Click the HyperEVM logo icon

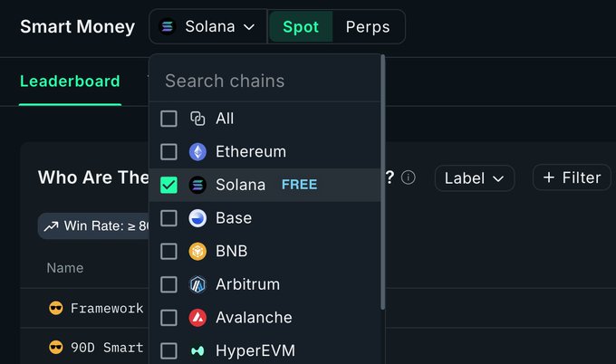pos(197,350)
